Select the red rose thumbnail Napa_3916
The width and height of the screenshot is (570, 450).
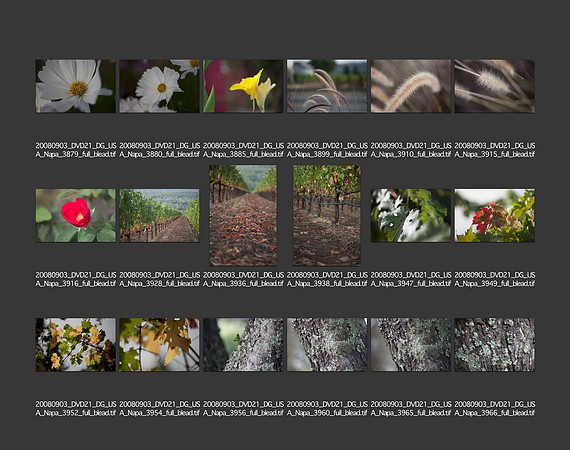tap(76, 216)
